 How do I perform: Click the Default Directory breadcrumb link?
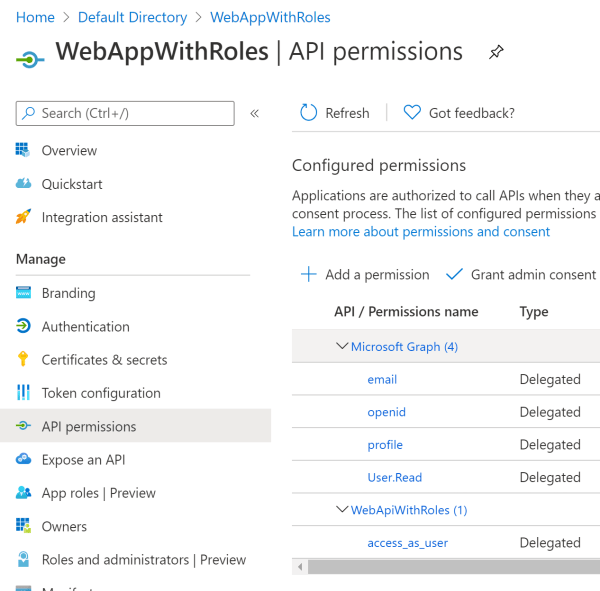(132, 17)
